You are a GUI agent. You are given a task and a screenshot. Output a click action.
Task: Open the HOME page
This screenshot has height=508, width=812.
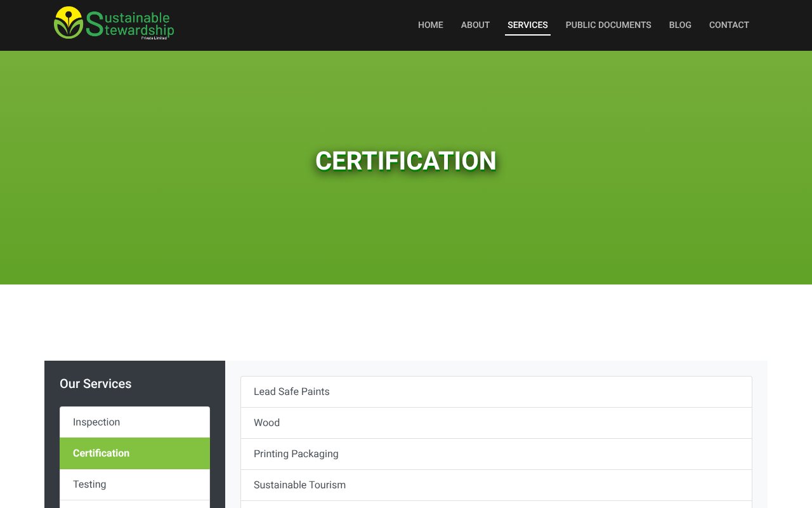click(x=430, y=25)
